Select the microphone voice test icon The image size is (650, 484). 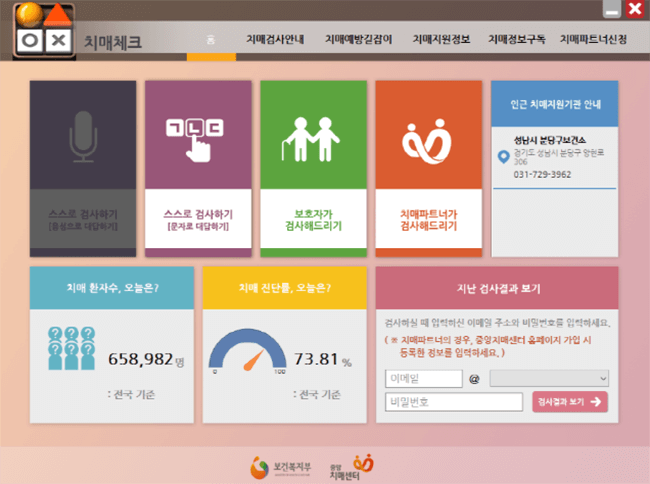tap(83, 136)
